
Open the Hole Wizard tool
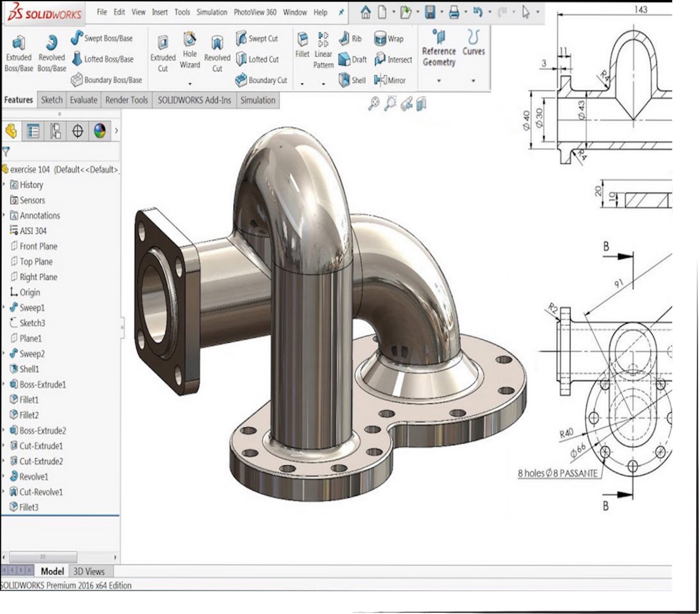(190, 39)
